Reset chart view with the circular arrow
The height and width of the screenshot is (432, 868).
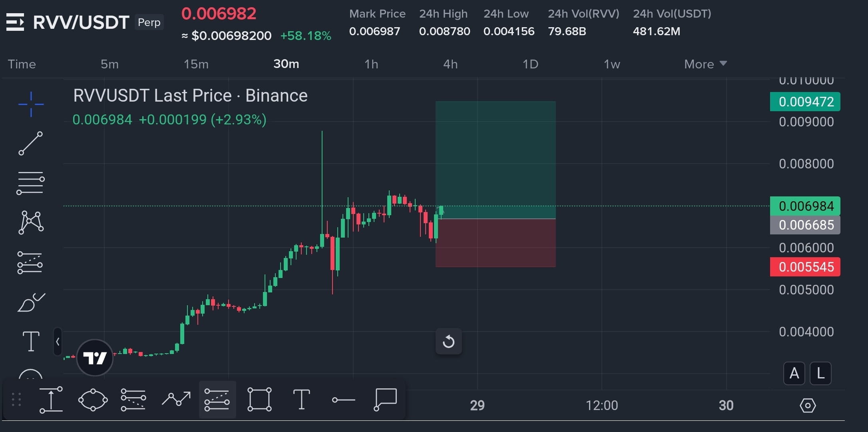[448, 342]
